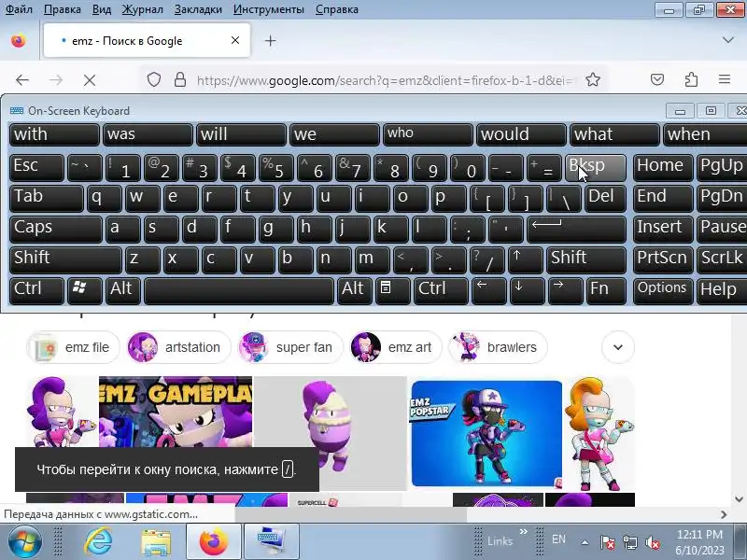Image resolution: width=747 pixels, height=560 pixels.
Task: Tap the up arrow key
Action: pos(526,260)
